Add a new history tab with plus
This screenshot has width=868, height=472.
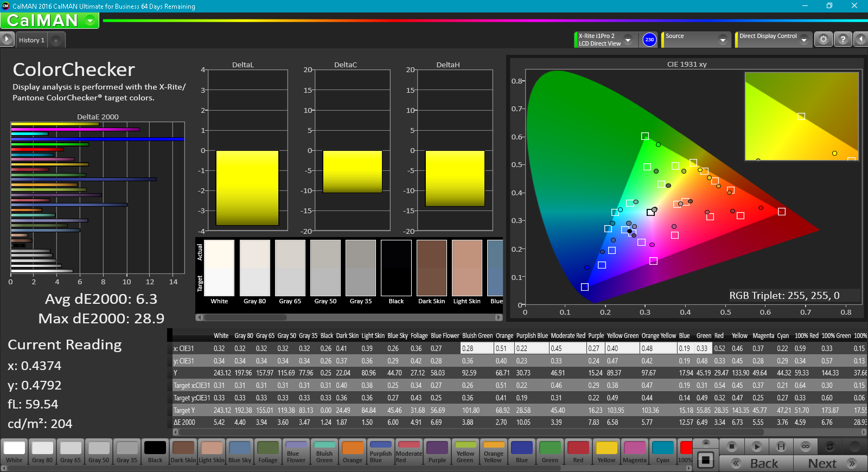pos(56,40)
